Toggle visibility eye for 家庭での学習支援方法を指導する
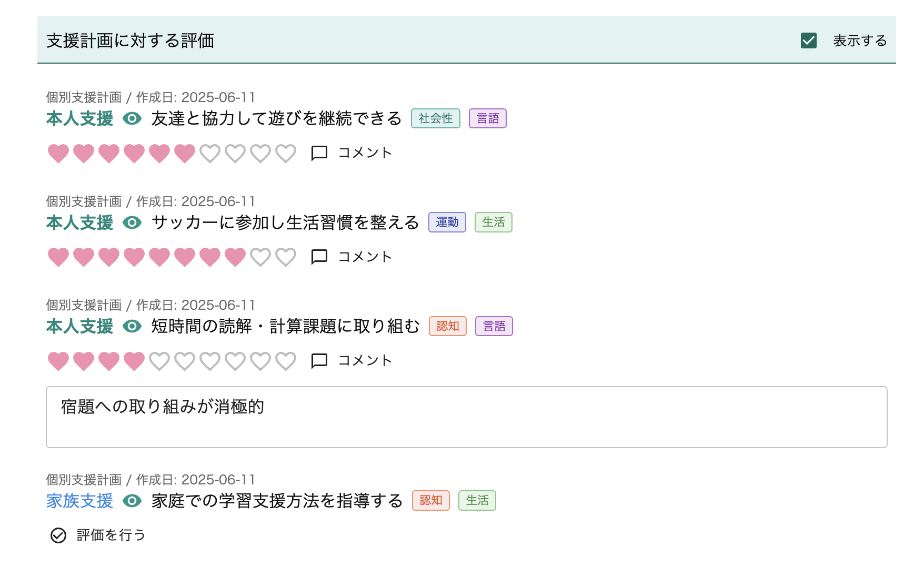924x567 pixels. click(132, 501)
